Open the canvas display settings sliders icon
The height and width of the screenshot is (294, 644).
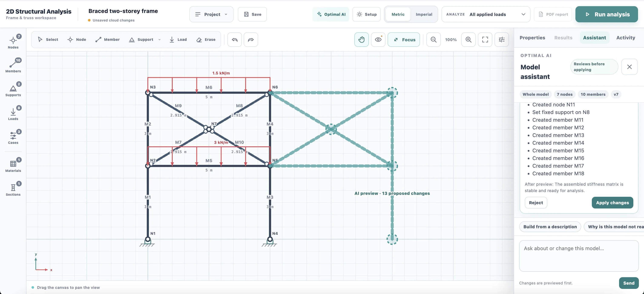[x=502, y=40]
